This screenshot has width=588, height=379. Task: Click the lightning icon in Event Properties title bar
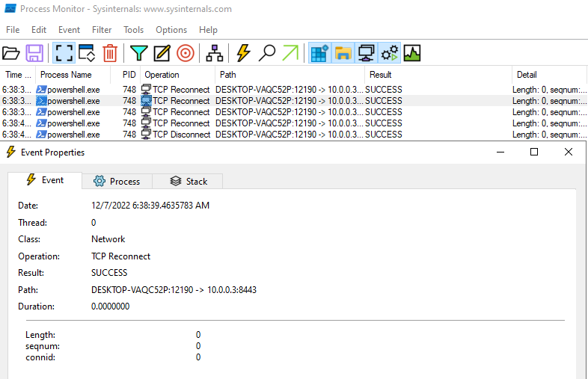[11, 152]
